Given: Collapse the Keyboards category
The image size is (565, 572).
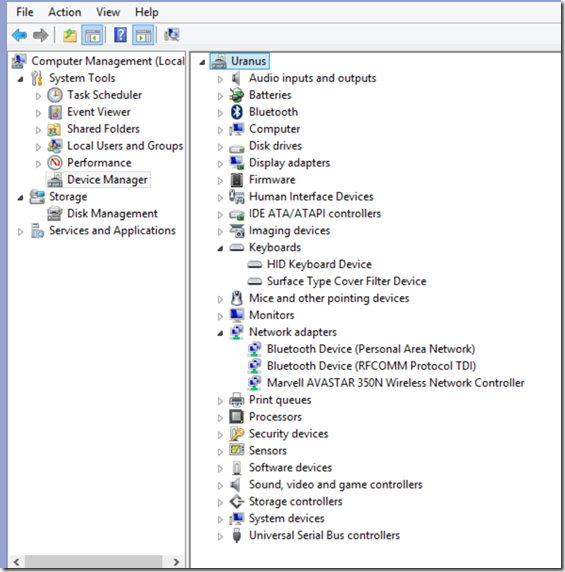Looking at the screenshot, I should click(x=220, y=249).
